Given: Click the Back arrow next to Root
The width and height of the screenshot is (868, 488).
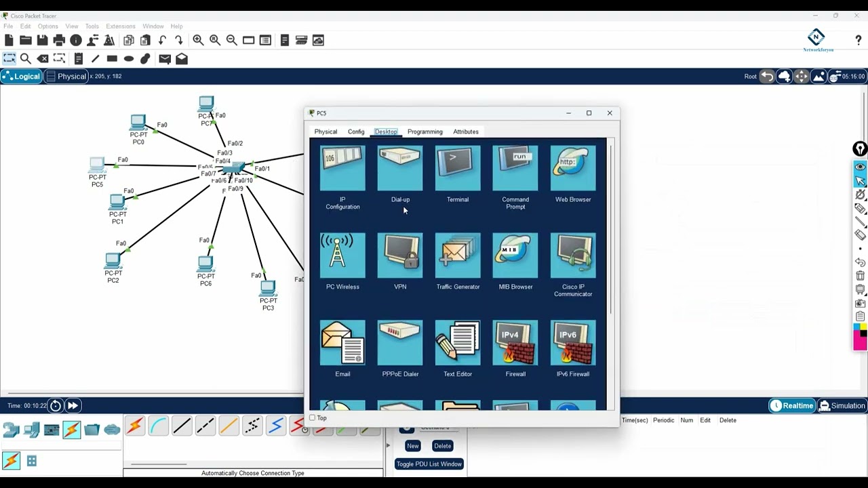Looking at the screenshot, I should [767, 77].
